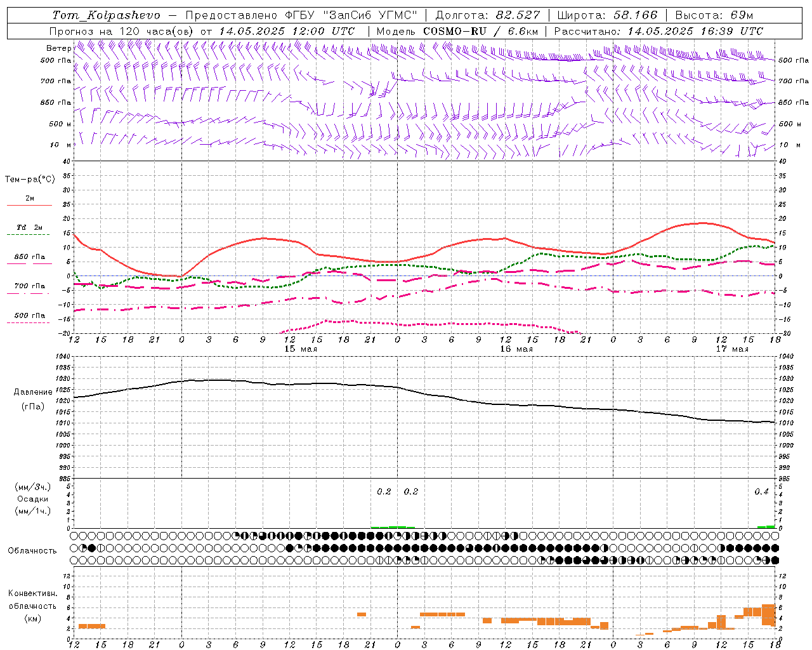Click the 1040 tick on left pressure axis

point(64,357)
